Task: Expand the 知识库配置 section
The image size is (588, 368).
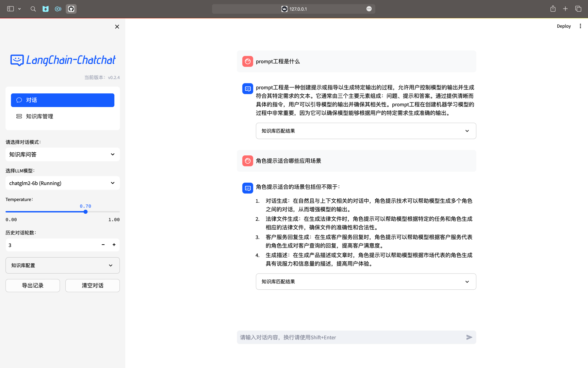Action: (x=63, y=265)
